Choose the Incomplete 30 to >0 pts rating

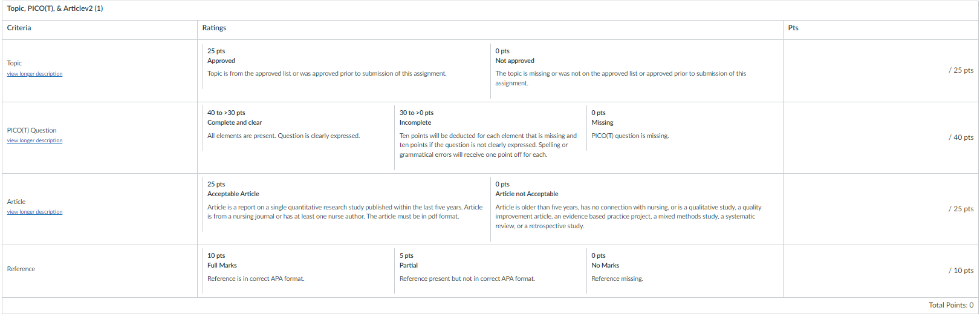point(490,137)
